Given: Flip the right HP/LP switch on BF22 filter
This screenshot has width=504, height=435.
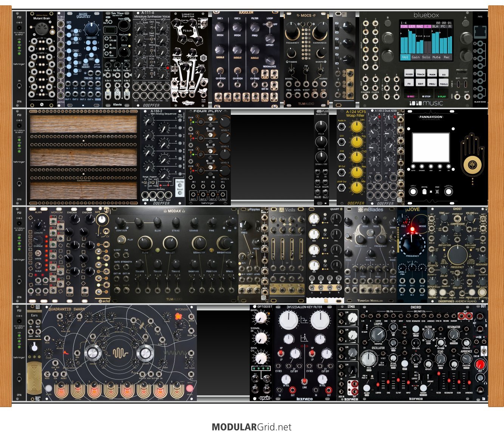Looking at the screenshot, I should point(312,353).
